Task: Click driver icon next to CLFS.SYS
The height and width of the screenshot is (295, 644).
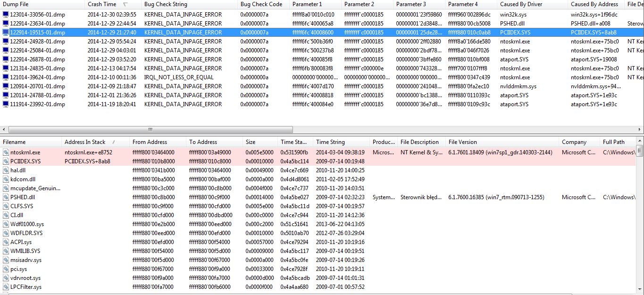Action: [6, 206]
